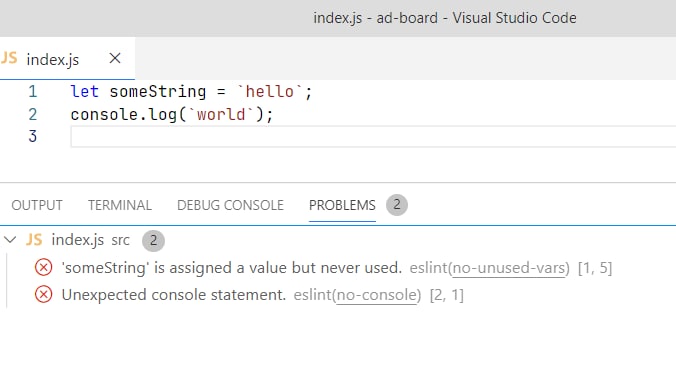
Task: Click error icon beside Unexpected console statement
Action: (44, 295)
